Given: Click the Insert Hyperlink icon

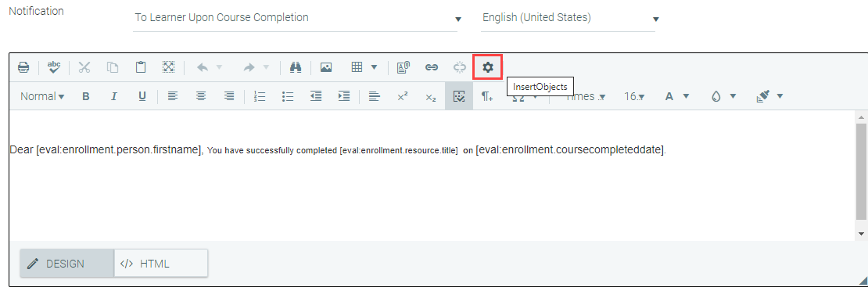Looking at the screenshot, I should (x=431, y=67).
